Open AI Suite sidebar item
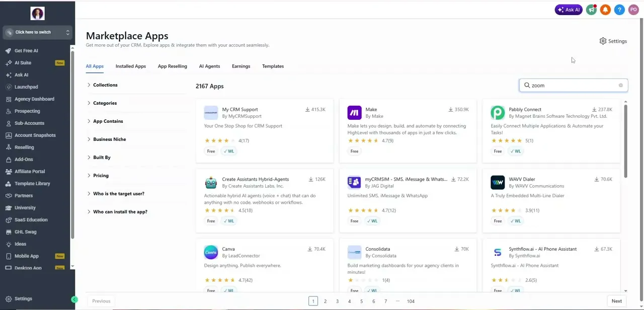 (23, 63)
